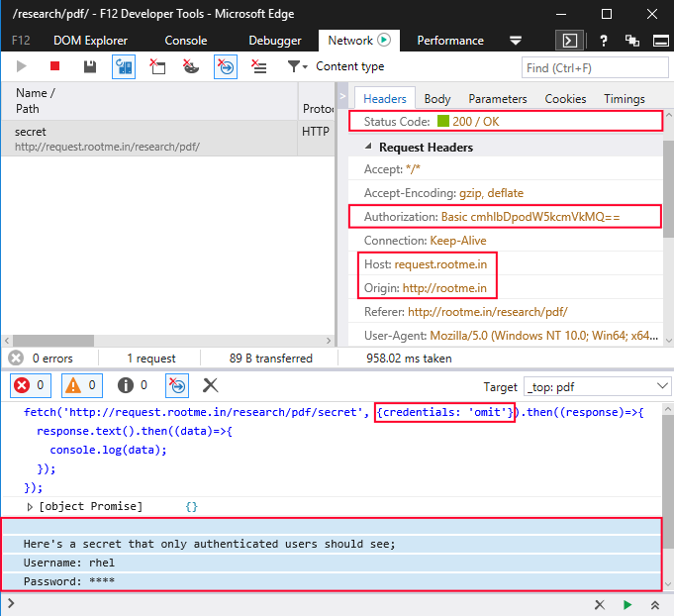This screenshot has height=616, width=674.
Task: Click the Find (Ctrl+F) search box
Action: [x=595, y=68]
